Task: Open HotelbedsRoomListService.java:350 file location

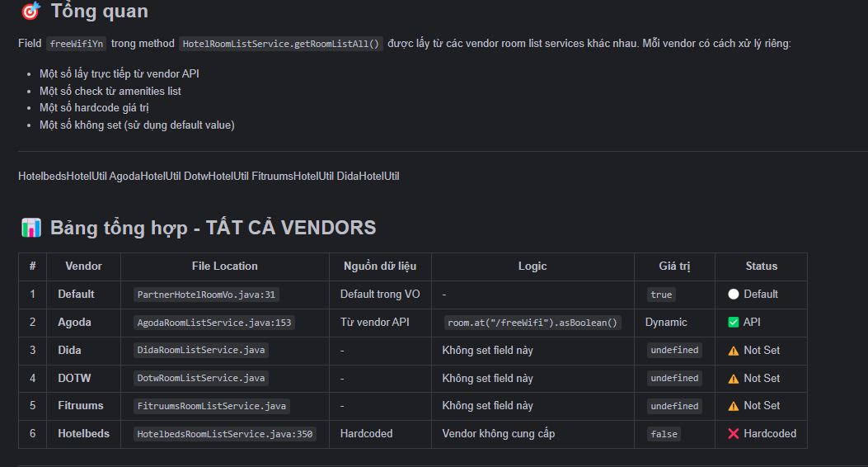Action: 225,434
